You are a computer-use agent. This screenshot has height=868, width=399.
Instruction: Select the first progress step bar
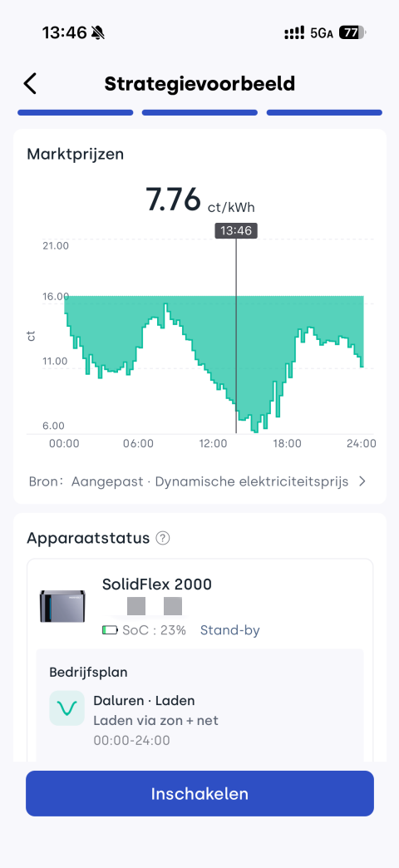76,113
